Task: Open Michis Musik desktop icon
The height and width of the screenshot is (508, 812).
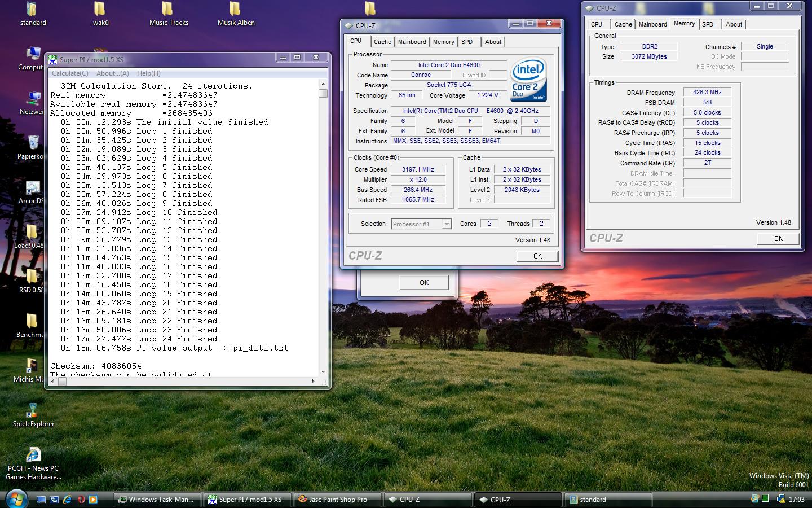Action: coord(29,371)
